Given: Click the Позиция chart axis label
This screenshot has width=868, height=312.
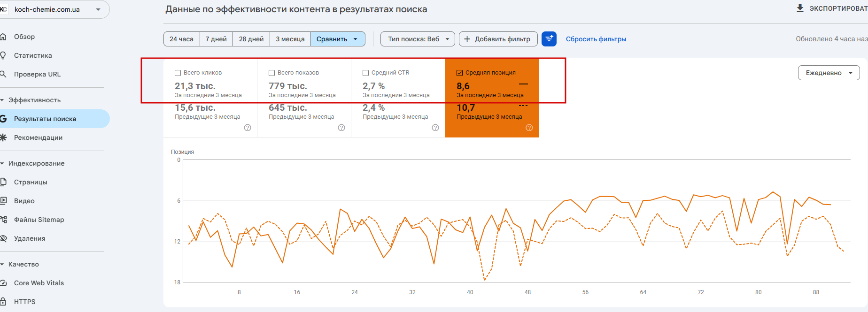Looking at the screenshot, I should pos(182,152).
